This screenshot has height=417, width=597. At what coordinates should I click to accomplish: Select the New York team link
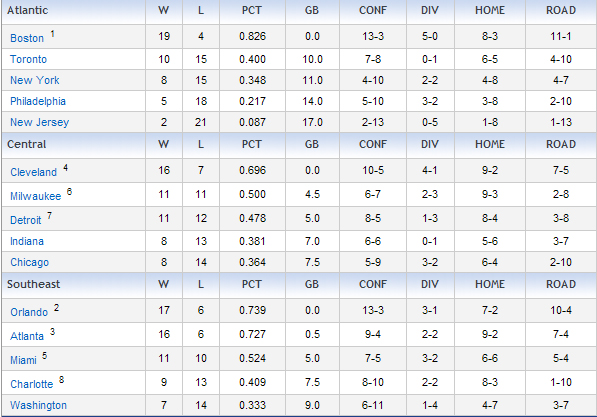pos(35,80)
